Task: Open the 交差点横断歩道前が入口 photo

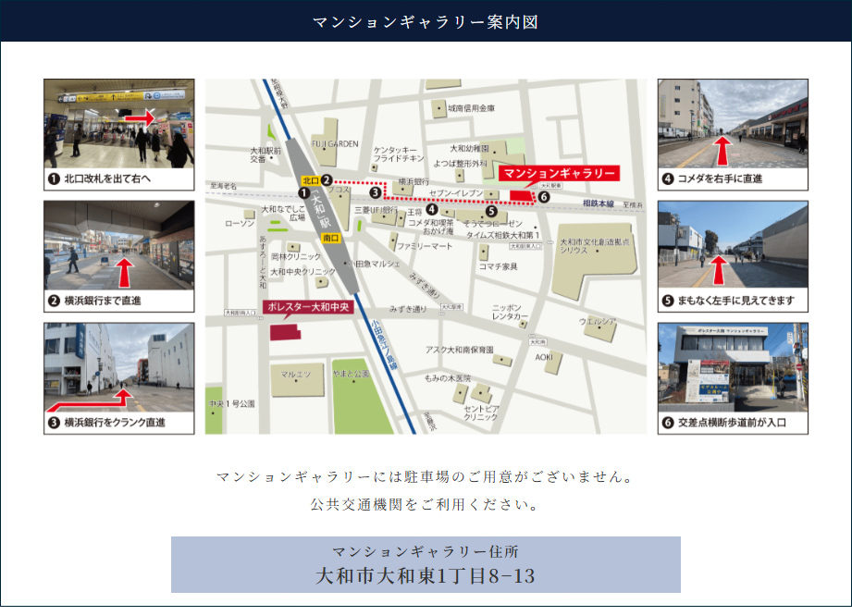Action: 733,367
